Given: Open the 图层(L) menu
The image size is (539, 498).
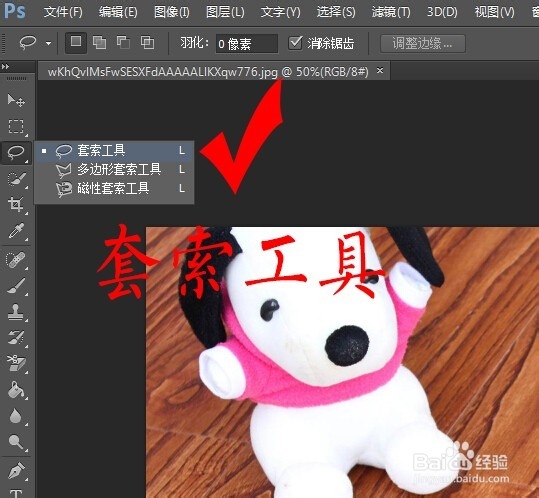Looking at the screenshot, I should click(225, 12).
